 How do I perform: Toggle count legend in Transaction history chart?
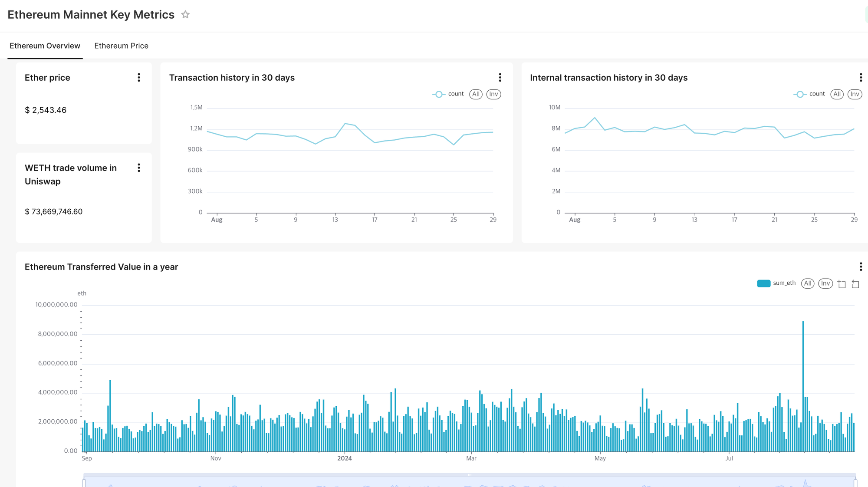[x=448, y=94]
